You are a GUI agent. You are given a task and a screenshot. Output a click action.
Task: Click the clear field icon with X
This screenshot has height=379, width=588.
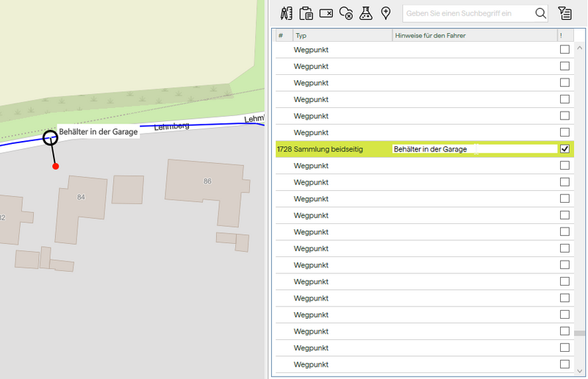[x=326, y=13]
